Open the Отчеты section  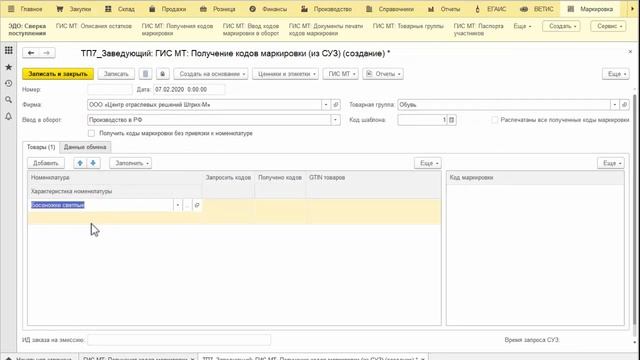(x=444, y=9)
